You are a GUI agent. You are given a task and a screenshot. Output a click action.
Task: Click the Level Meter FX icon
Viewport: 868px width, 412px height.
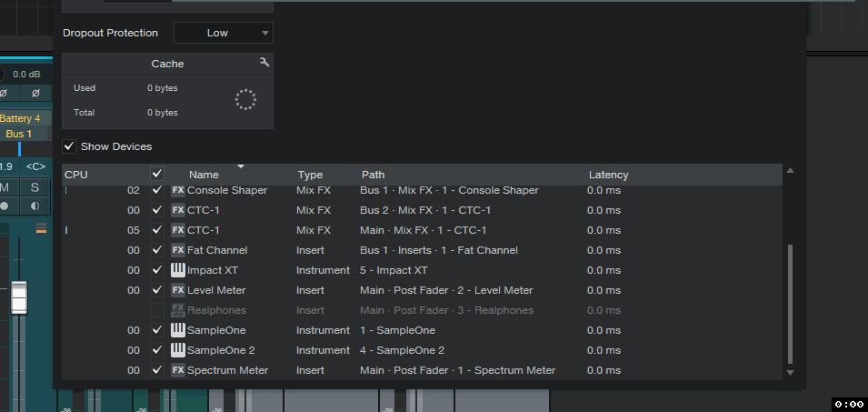pos(178,289)
